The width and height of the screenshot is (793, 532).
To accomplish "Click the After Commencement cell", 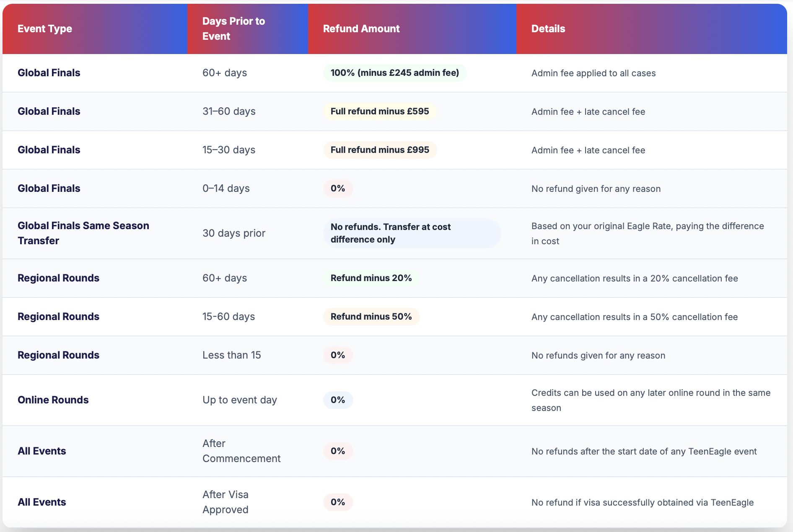I will click(x=241, y=451).
